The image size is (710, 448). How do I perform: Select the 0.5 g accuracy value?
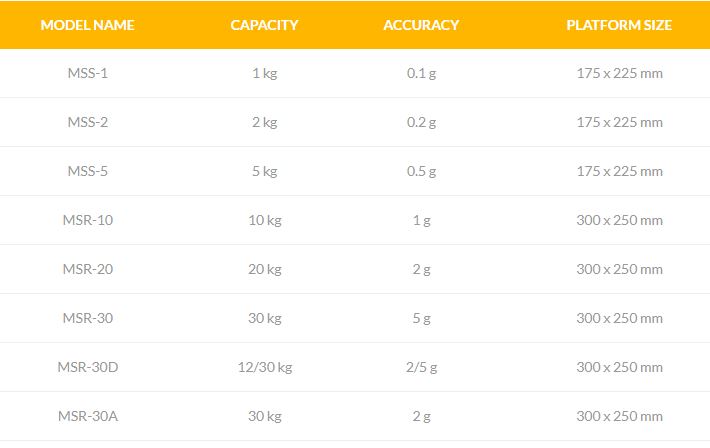coord(421,171)
